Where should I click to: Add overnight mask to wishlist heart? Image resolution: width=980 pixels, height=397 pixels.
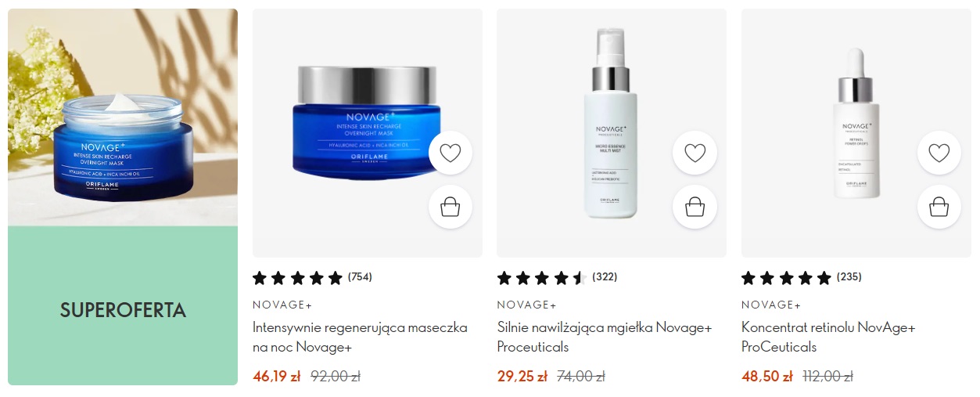(451, 153)
